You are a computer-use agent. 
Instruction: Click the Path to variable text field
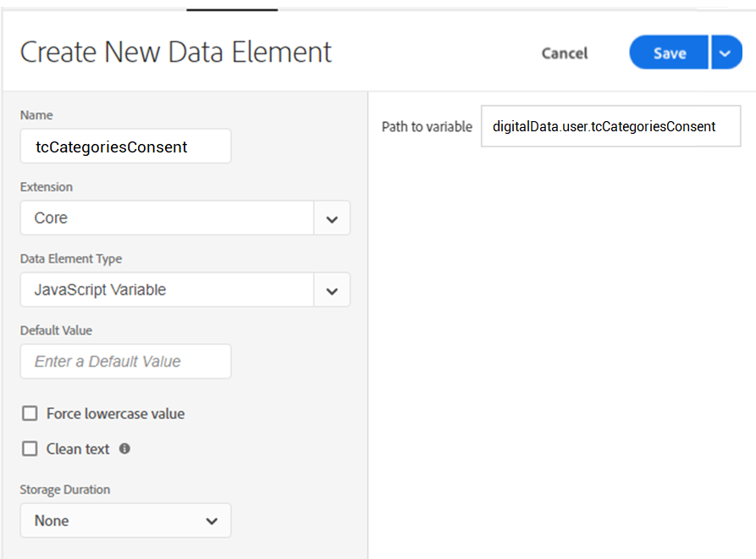610,127
